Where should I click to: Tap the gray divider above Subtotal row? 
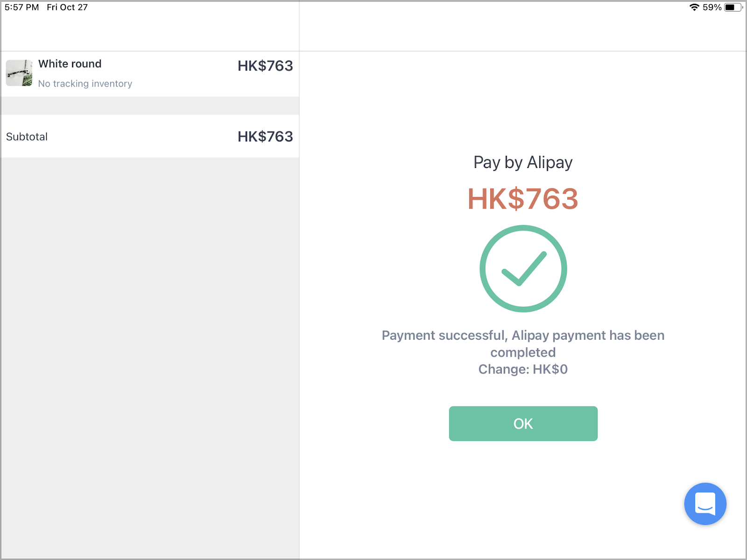[x=149, y=105]
